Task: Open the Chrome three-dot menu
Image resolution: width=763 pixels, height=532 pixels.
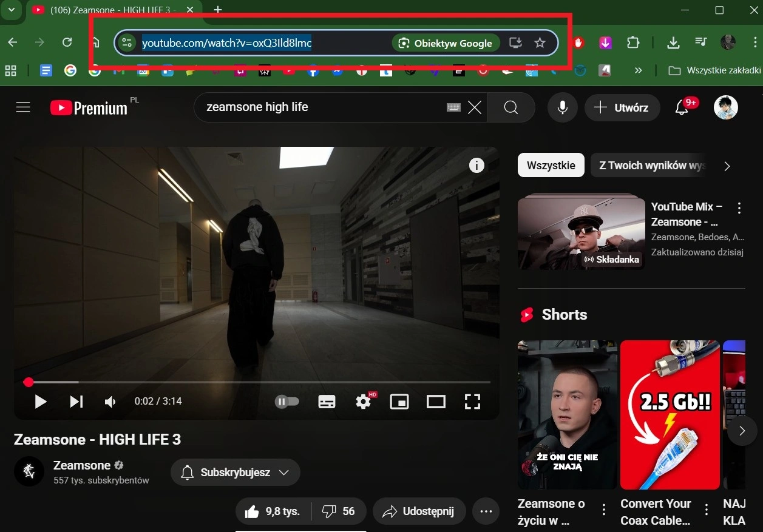Action: 755,42
